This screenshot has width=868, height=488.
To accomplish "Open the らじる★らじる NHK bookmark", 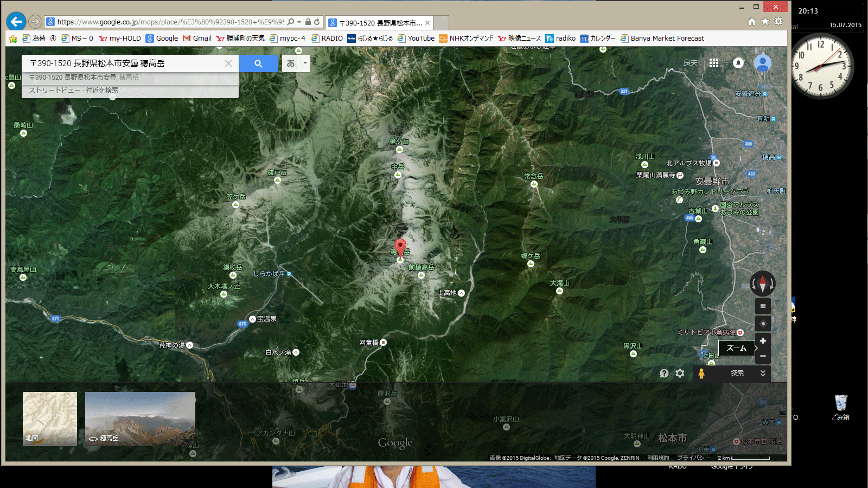I will 370,38.
